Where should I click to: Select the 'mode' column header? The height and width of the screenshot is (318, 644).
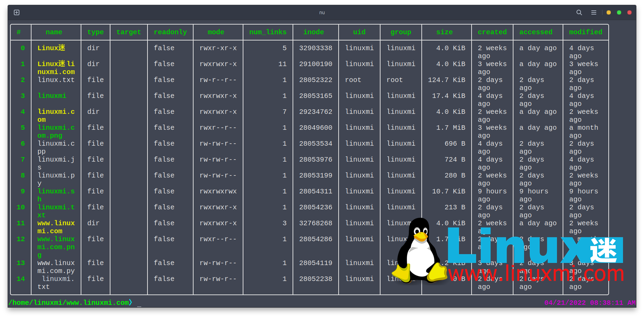coord(216,32)
